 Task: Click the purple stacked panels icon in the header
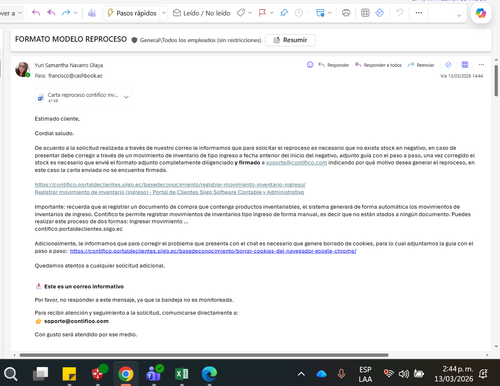465,65
